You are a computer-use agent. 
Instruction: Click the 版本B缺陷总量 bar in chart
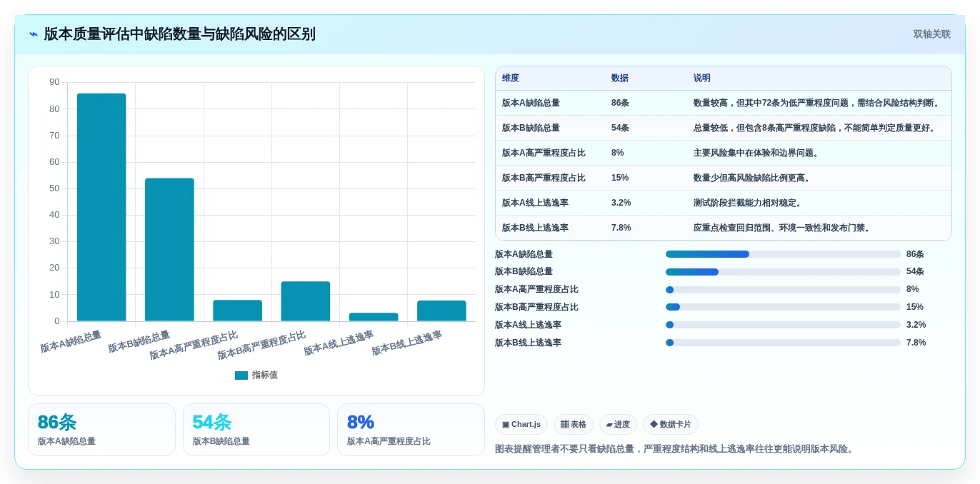click(x=169, y=250)
